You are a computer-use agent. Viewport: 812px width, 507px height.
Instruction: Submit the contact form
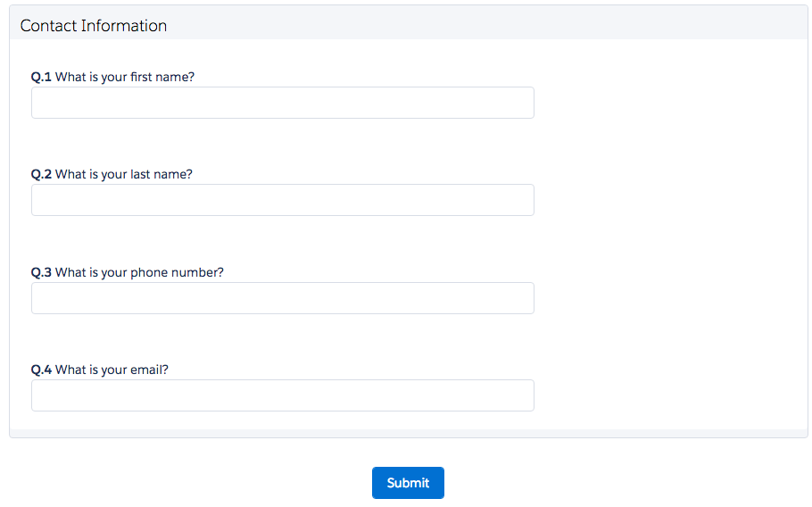tap(408, 483)
